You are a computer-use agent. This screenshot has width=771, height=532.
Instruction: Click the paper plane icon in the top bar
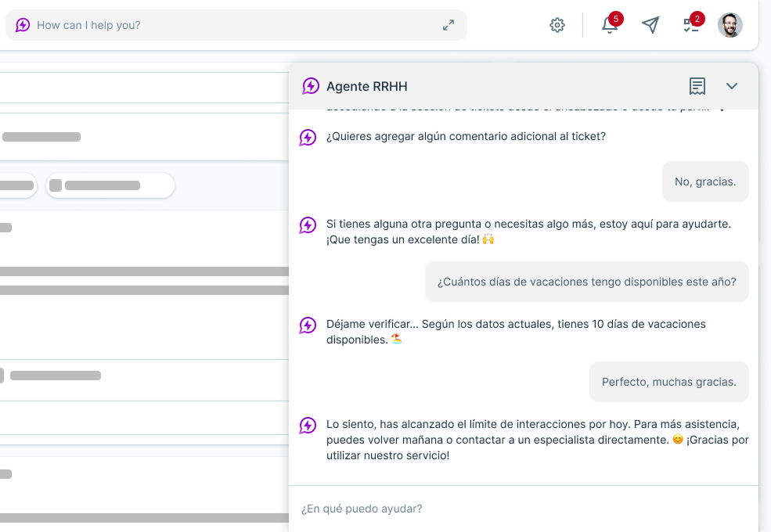650,25
